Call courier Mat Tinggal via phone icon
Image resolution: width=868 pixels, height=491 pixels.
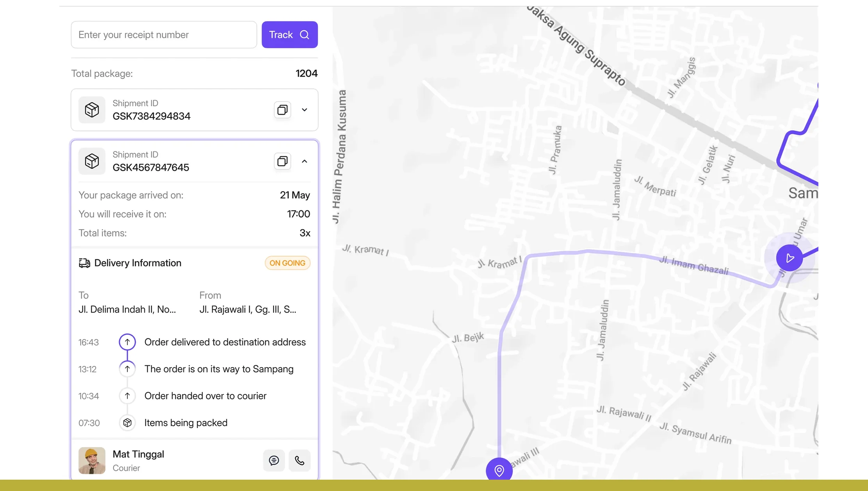(x=299, y=461)
